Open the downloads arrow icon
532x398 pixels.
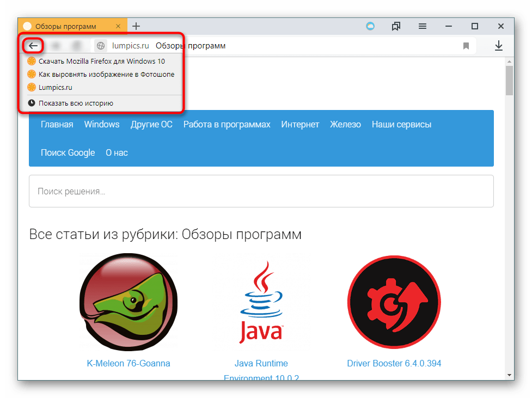tap(498, 46)
